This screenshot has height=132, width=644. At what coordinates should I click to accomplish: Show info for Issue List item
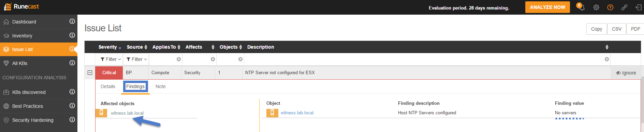[x=72, y=49]
